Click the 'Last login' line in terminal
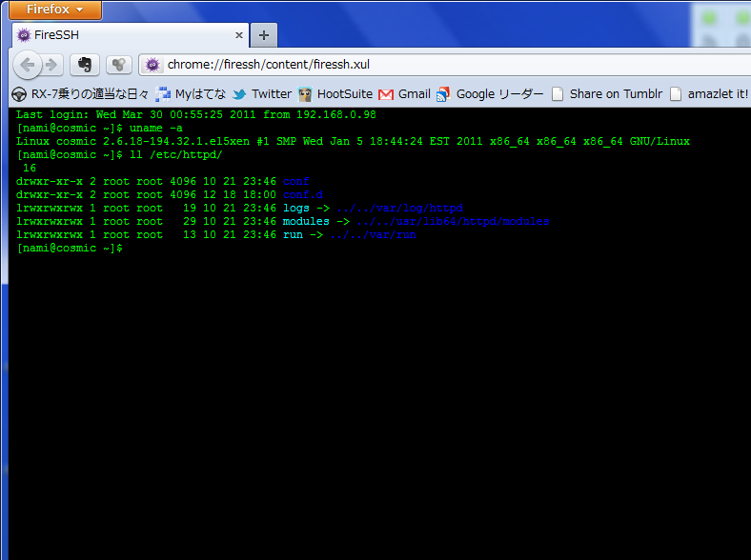This screenshot has width=751, height=560. [196, 115]
